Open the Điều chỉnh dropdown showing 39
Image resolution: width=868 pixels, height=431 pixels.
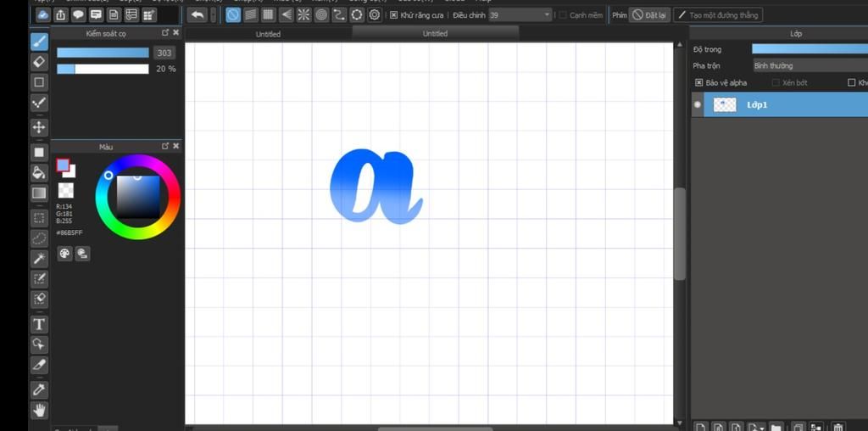click(520, 15)
